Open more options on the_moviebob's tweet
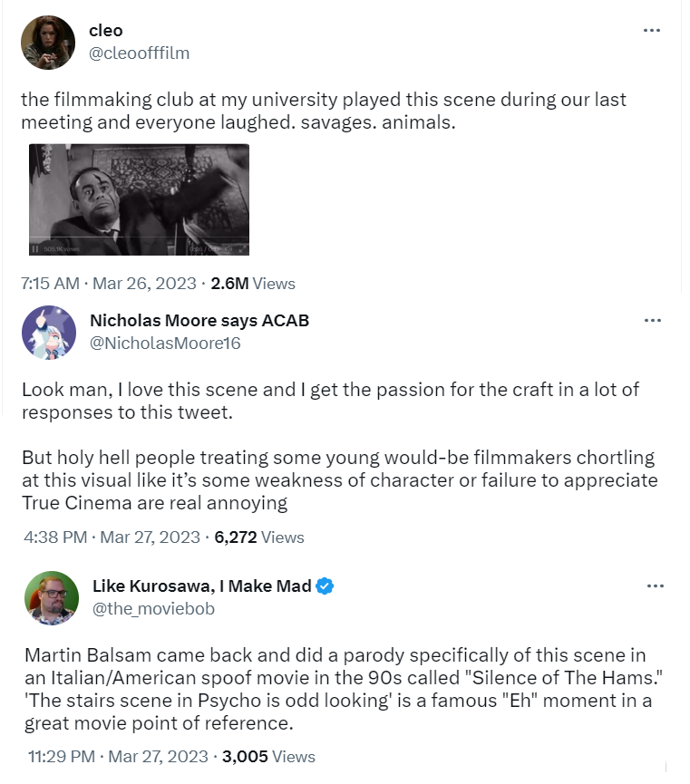Image resolution: width=690 pixels, height=784 pixels. tap(655, 586)
